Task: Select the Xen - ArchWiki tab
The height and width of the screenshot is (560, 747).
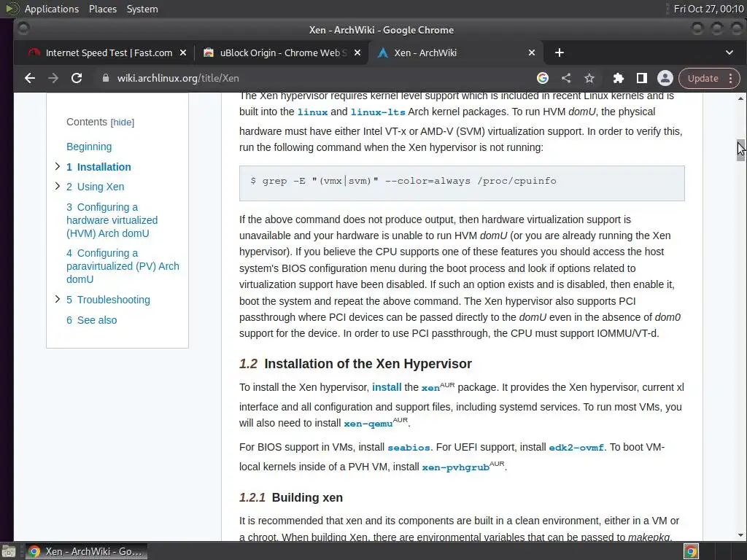Action: point(457,52)
